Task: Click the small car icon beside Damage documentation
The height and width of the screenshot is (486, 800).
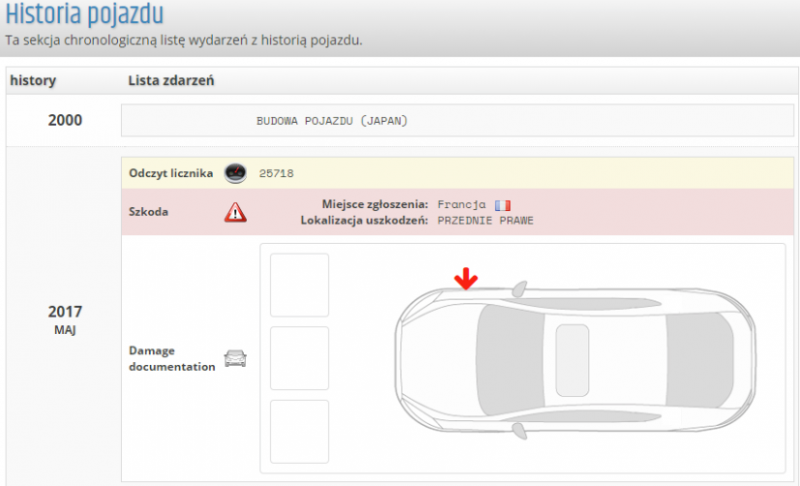Action: click(x=235, y=358)
